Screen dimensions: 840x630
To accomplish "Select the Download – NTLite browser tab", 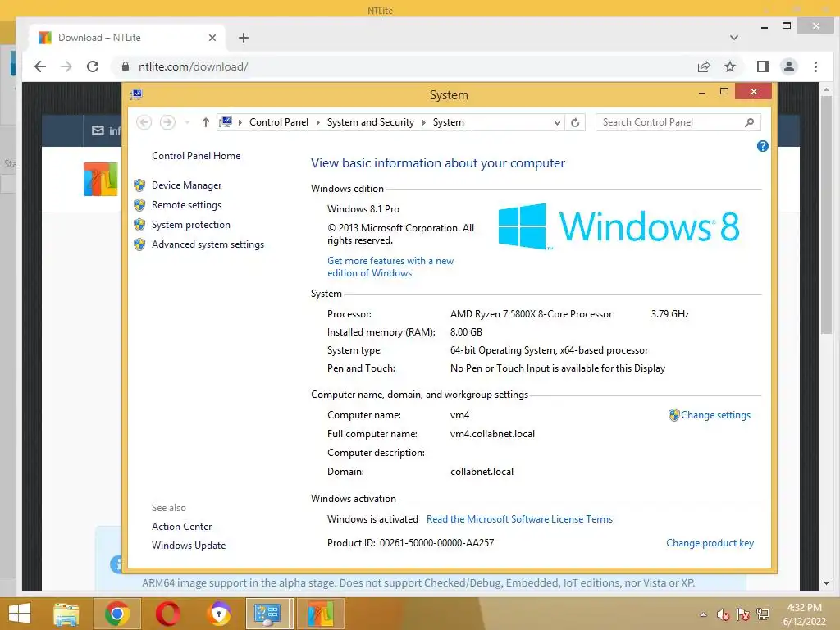I will pyautogui.click(x=126, y=38).
